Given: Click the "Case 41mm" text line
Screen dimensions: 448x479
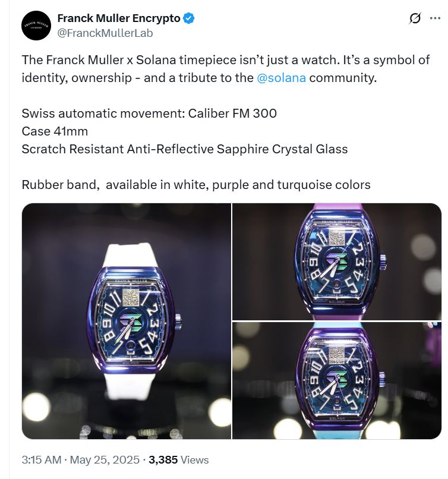Looking at the screenshot, I should pyautogui.click(x=55, y=131).
